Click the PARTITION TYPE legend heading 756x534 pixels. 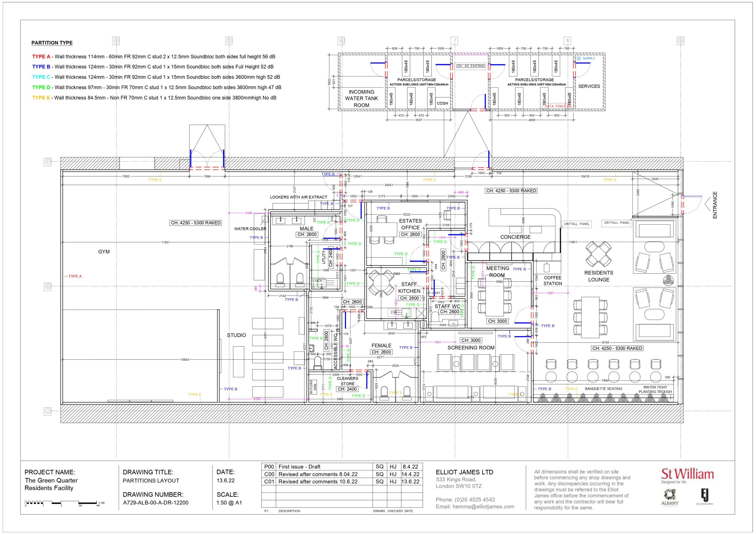[x=52, y=43]
